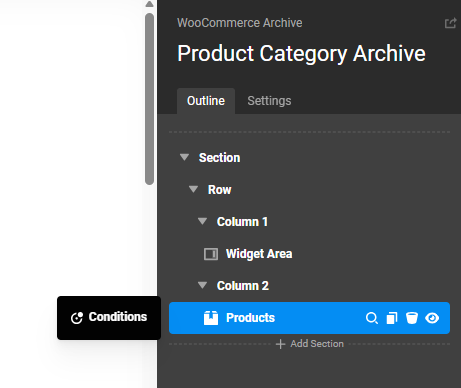Click the Products box icon
461x388 pixels.
point(211,318)
